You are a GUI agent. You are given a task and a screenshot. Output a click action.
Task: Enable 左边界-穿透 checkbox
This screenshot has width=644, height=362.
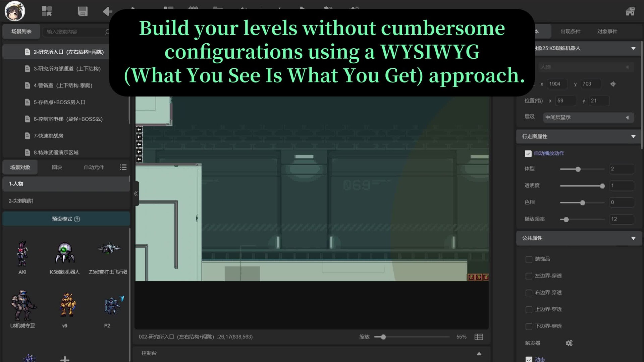tap(529, 276)
